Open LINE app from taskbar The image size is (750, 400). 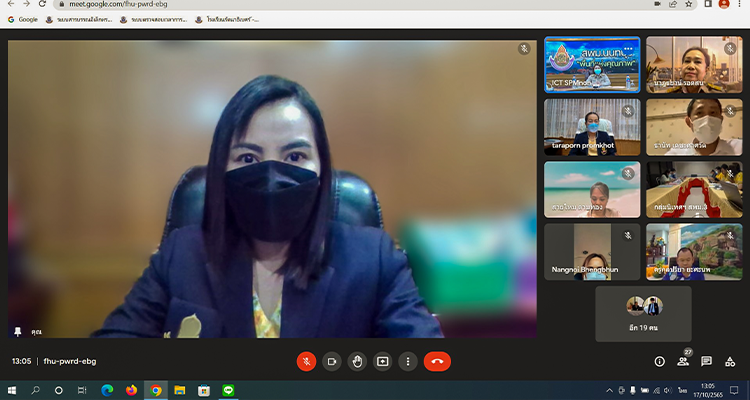coord(228,390)
